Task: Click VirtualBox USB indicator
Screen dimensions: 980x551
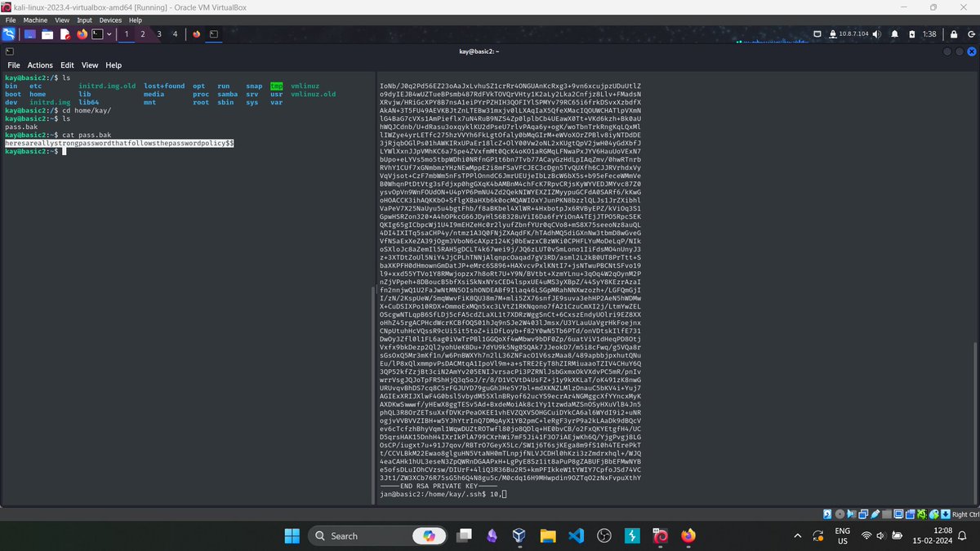Action: [875, 513]
